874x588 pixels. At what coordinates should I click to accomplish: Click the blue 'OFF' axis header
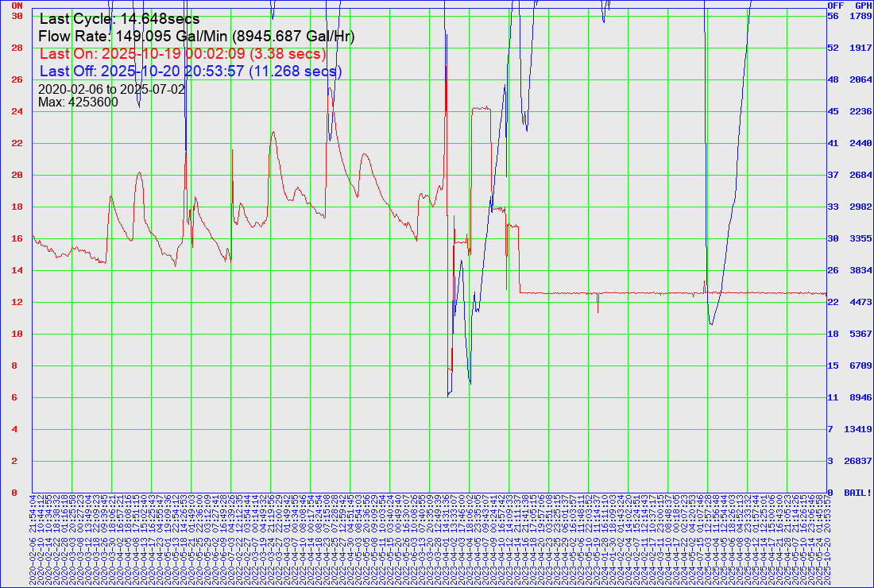click(x=835, y=5)
